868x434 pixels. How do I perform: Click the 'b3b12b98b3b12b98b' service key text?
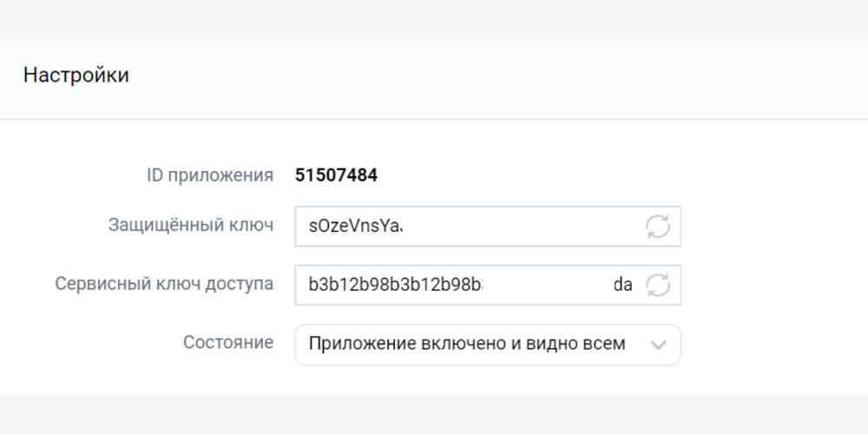pyautogui.click(x=395, y=285)
